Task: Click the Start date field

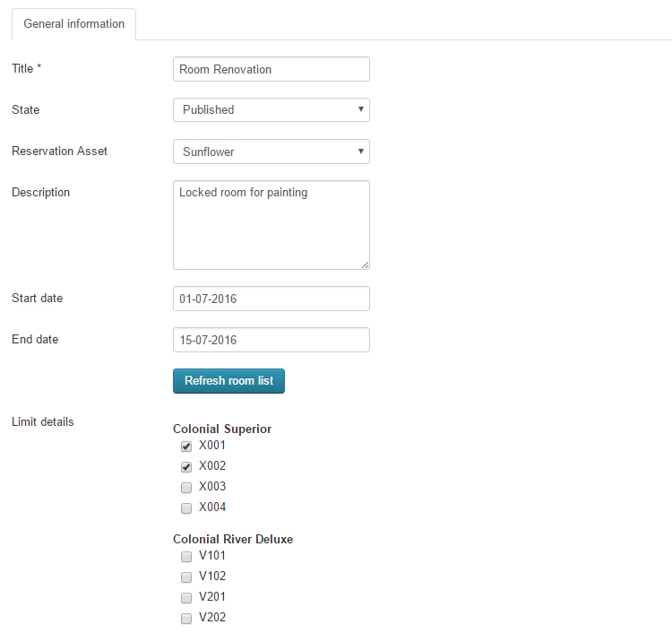Action: click(271, 299)
